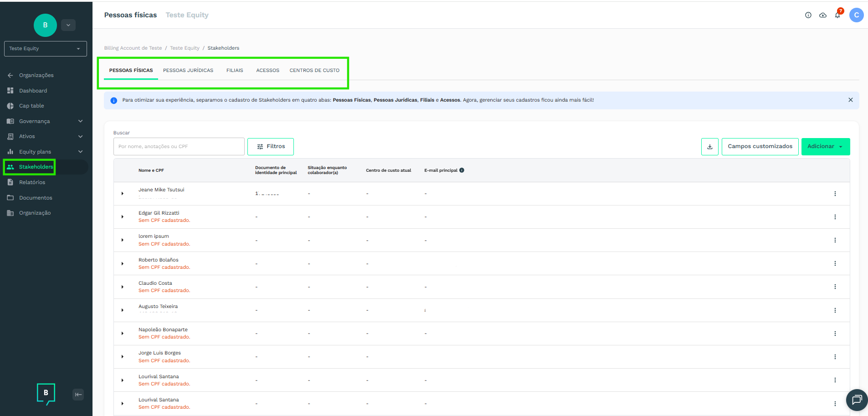Collapse the sidebar with arrow icon
Screen dimensions: 868x416
point(78,395)
